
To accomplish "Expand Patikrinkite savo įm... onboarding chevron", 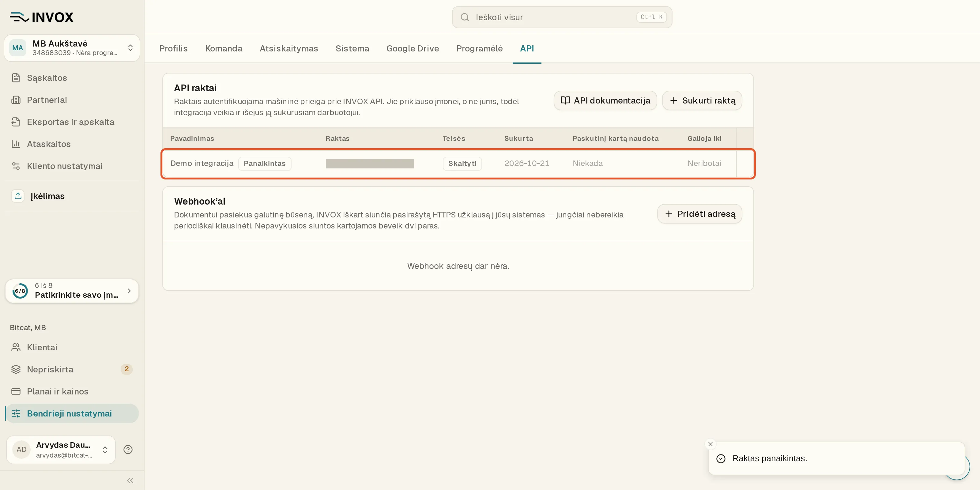I will [129, 291].
